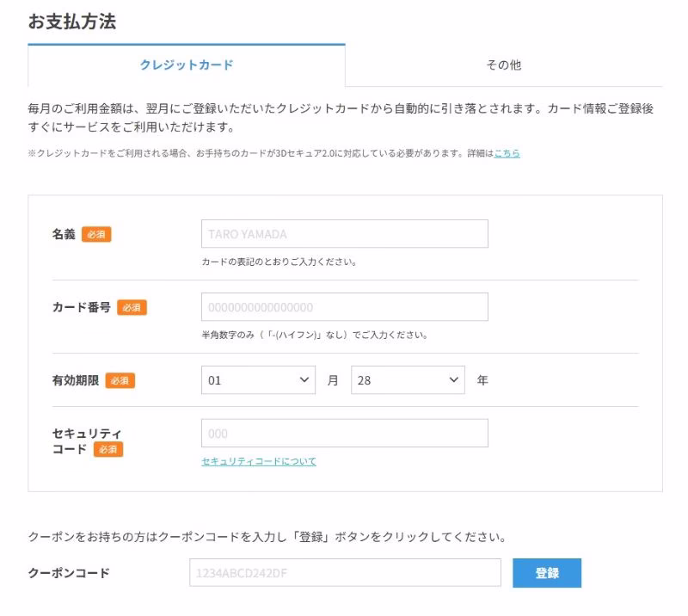Open the こちら link for 3D Secure details

point(507,153)
